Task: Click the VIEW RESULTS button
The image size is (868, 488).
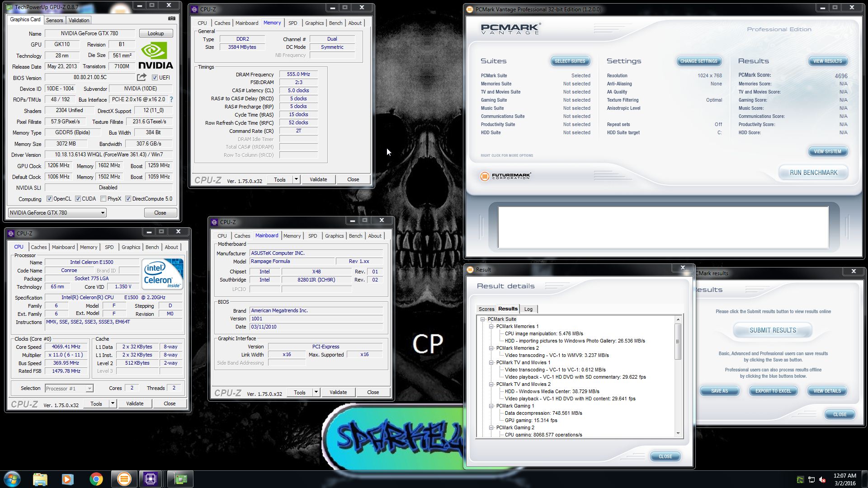Action: point(827,61)
